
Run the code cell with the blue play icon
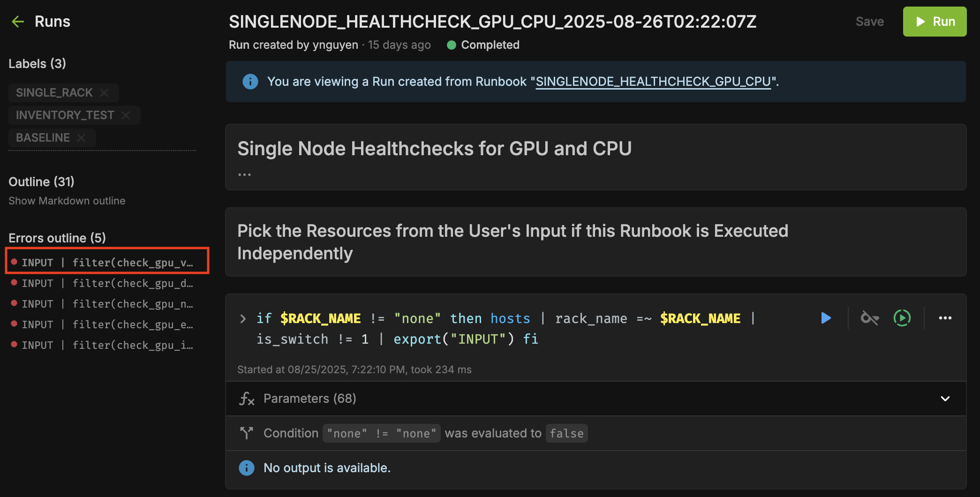point(826,318)
